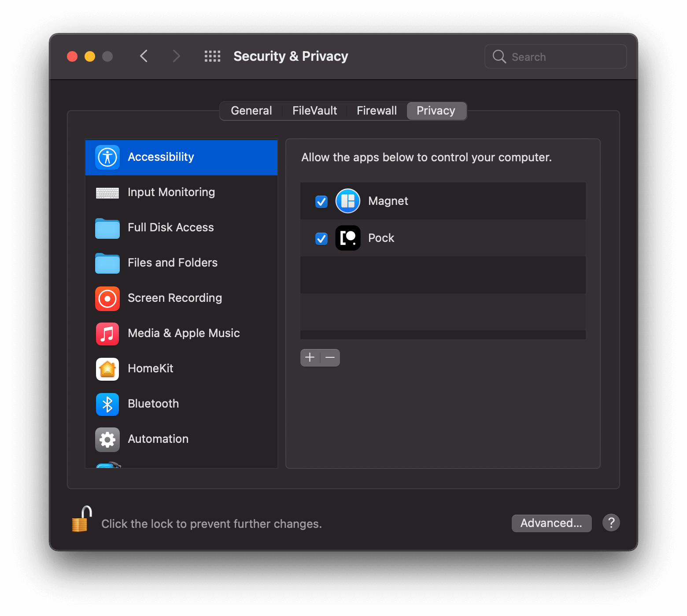Click the Screen Recording icon
The width and height of the screenshot is (687, 616).
coord(107,298)
